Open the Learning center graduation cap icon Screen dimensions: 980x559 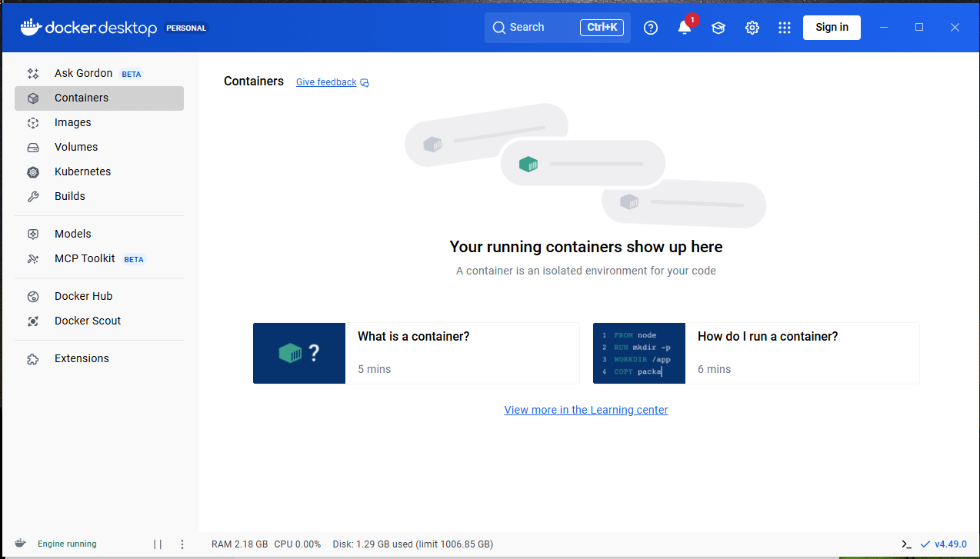tap(718, 28)
